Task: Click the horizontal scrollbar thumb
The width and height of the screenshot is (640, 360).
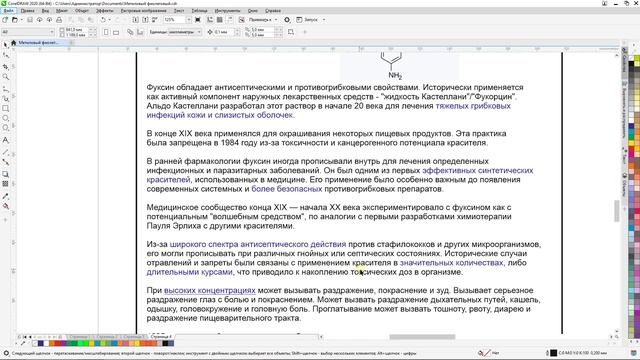Action: coord(422,337)
